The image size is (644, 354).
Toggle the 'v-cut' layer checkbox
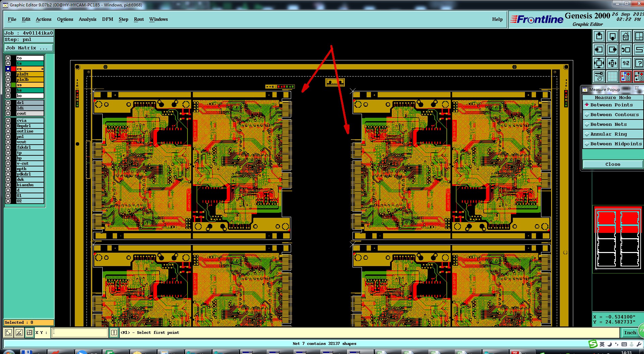(x=8, y=163)
